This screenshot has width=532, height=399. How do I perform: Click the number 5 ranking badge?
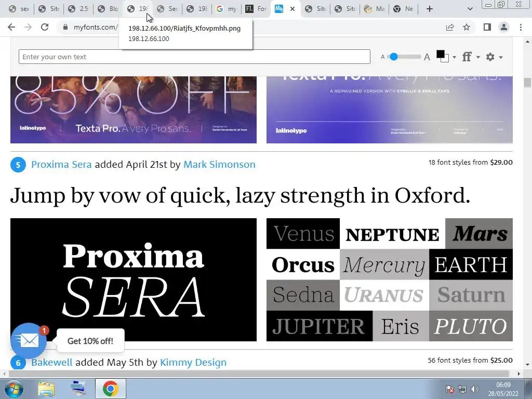pos(18,165)
